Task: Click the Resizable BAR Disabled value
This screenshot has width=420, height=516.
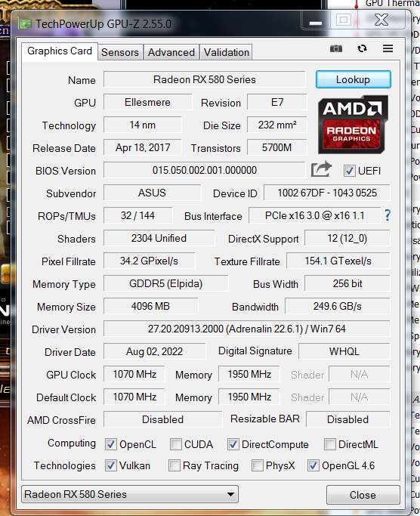Action: [348, 419]
